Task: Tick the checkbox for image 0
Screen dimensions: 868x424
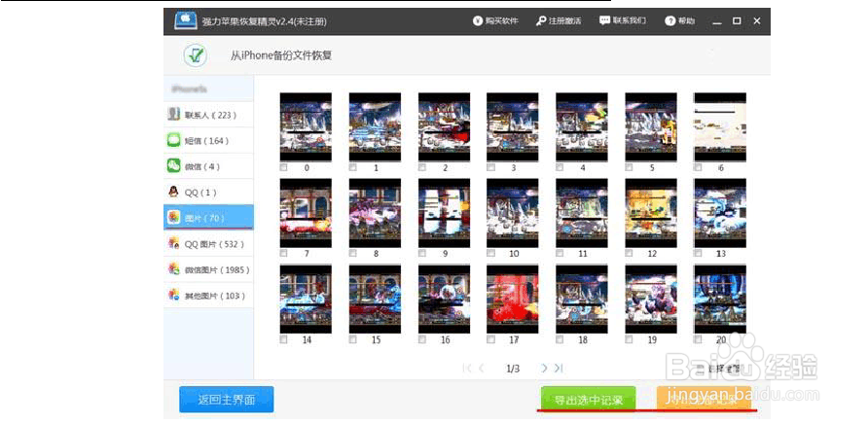Action: 283,167
